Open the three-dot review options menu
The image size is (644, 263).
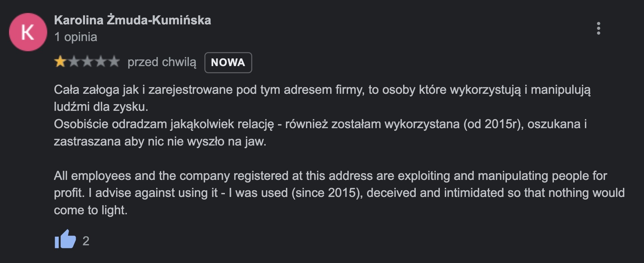pos(598,28)
